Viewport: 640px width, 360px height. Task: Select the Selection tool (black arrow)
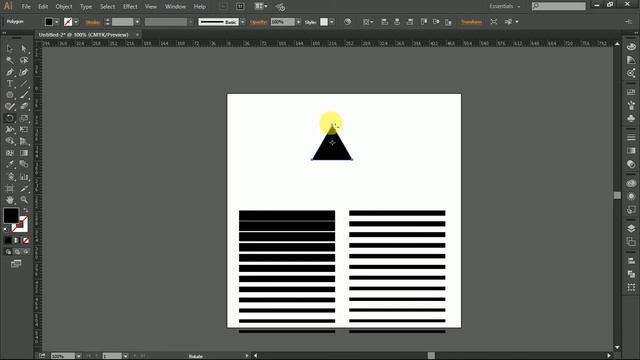tap(10, 49)
